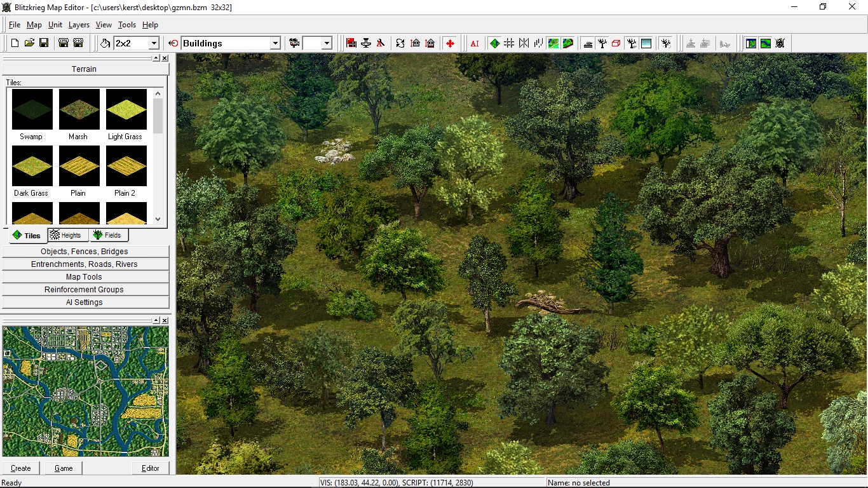The height and width of the screenshot is (488, 868).
Task: Open the Unit menu
Action: pyautogui.click(x=55, y=25)
